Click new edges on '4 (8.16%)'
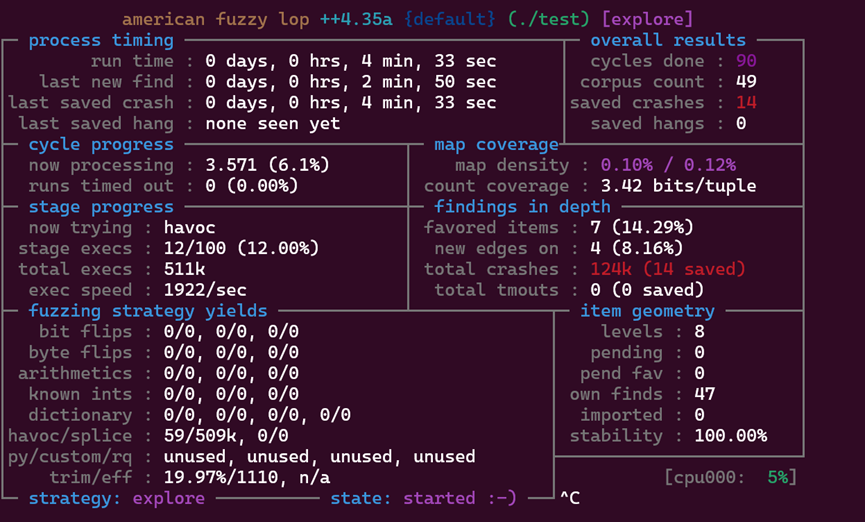 pos(637,249)
